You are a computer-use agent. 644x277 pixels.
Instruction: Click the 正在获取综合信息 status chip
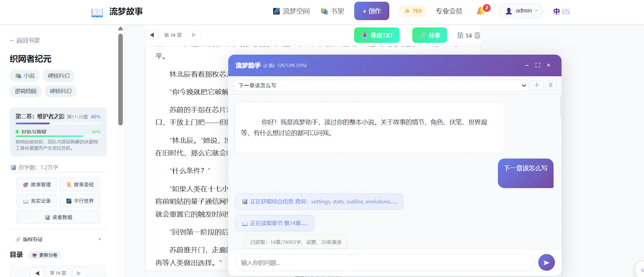pyautogui.click(x=319, y=202)
